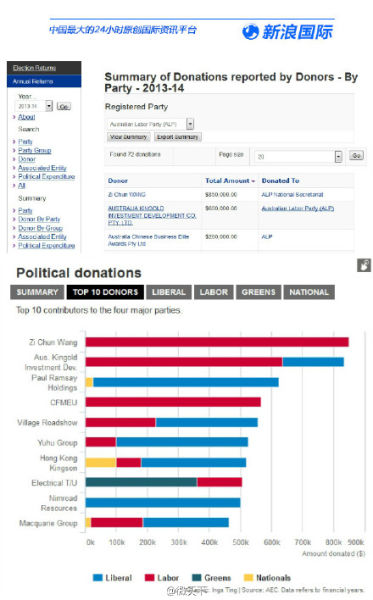The width and height of the screenshot is (373, 600).
Task: Click the Labor red legend swatch
Action: (150, 577)
